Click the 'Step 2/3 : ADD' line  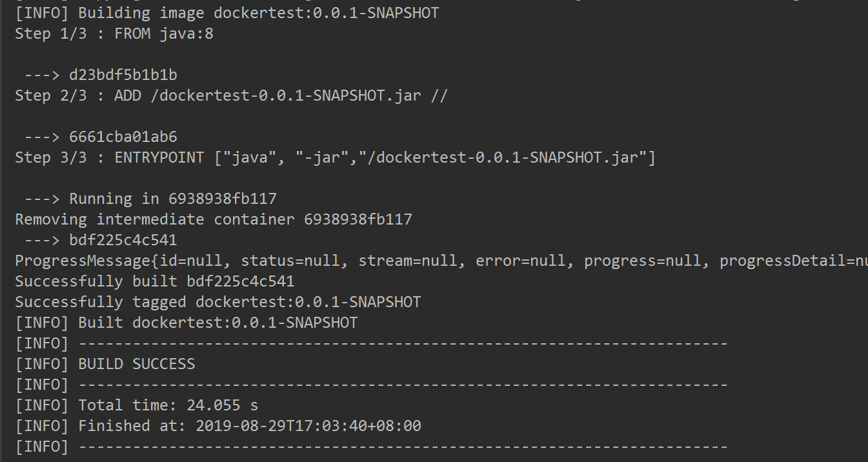pos(231,95)
